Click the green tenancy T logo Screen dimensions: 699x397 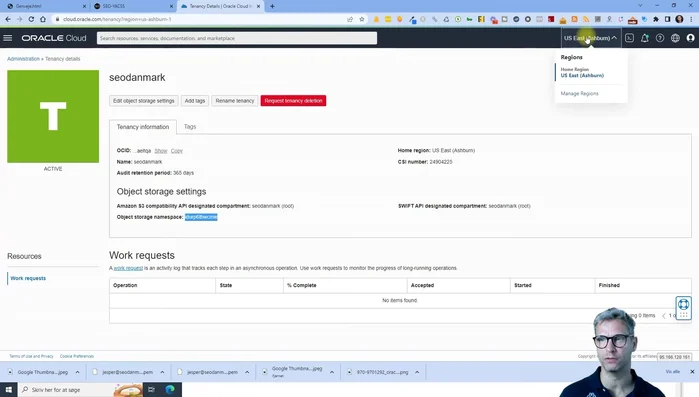(53, 116)
